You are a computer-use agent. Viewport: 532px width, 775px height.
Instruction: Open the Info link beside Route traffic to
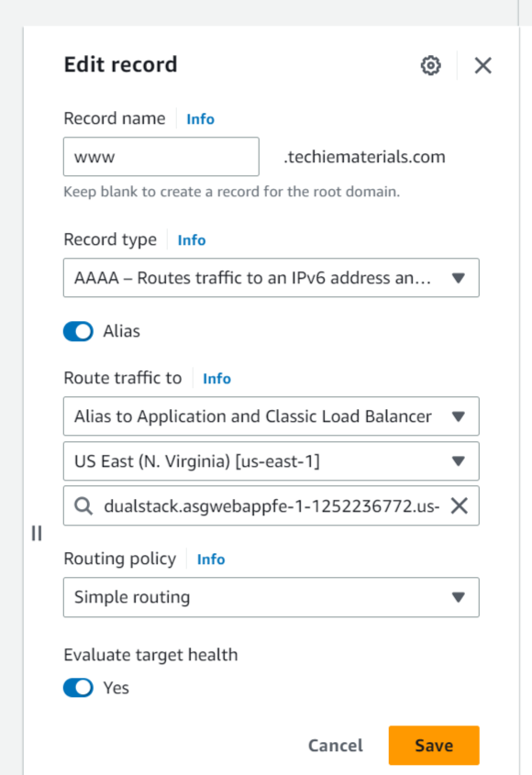point(216,378)
